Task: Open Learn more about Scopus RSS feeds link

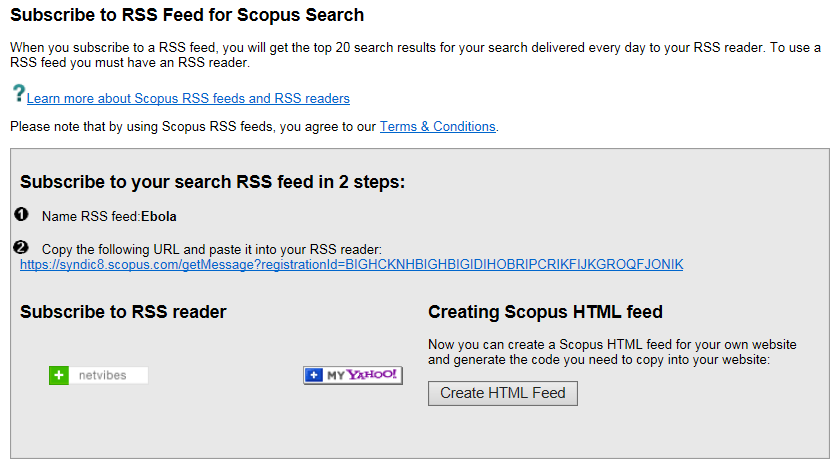Action: 188,99
